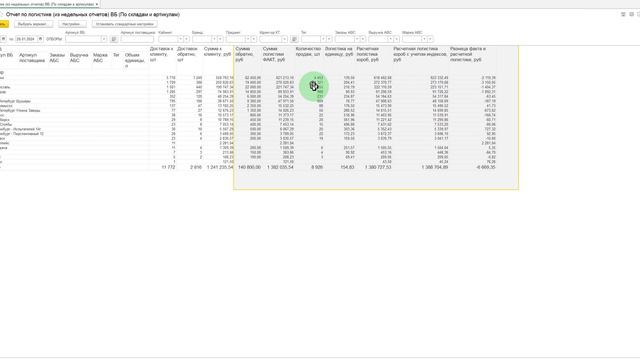Click total cell 2 616
The height and width of the screenshot is (360, 640).
(x=196, y=167)
